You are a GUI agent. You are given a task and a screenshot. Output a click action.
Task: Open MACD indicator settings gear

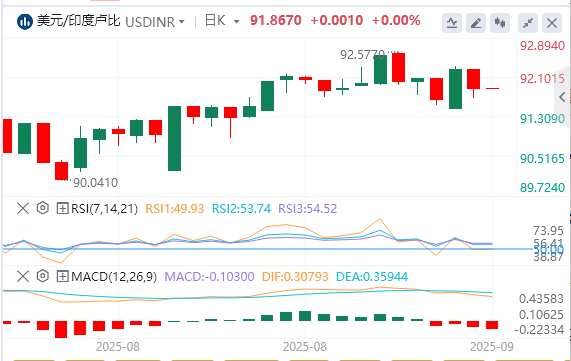coord(43,276)
